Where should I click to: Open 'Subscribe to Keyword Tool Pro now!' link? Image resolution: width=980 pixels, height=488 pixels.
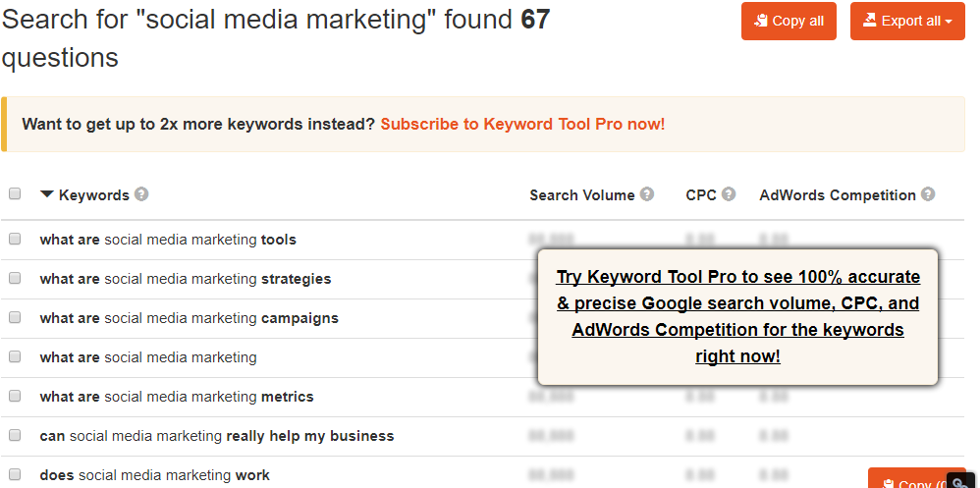[522, 124]
